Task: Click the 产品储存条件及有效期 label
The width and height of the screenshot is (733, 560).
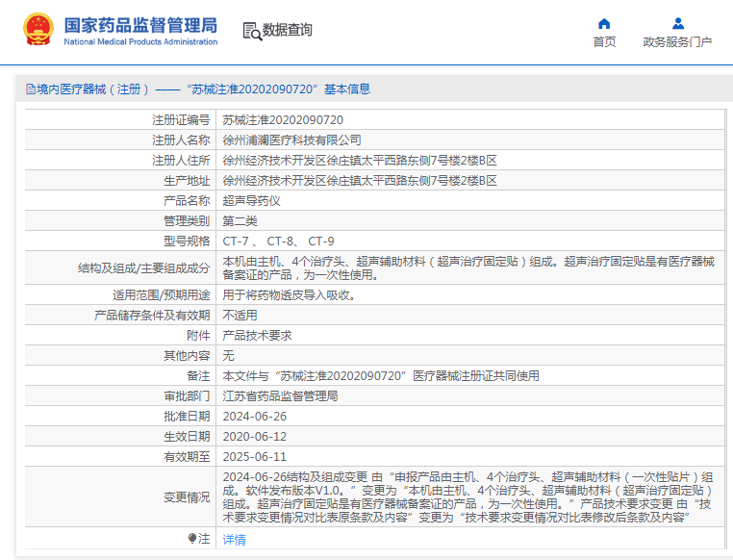Action: click(152, 315)
